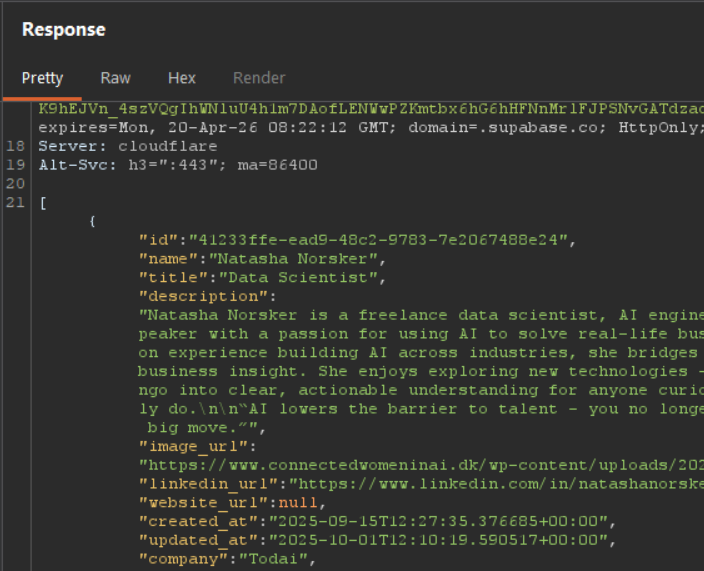
Task: Click the "company" value Todai
Action: click(273, 559)
